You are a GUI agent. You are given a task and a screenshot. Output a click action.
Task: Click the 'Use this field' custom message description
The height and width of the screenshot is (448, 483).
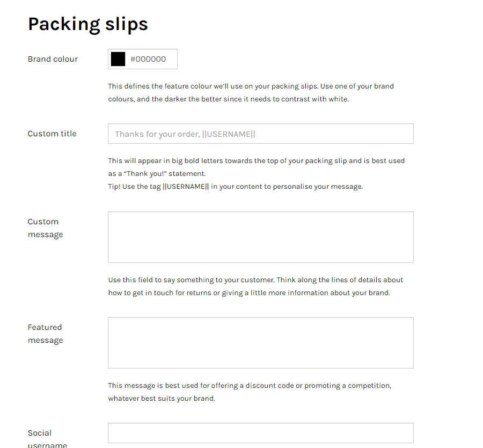tap(255, 280)
